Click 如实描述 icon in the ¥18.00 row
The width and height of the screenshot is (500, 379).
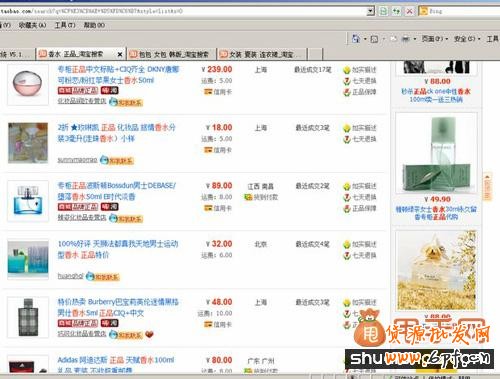coord(347,128)
